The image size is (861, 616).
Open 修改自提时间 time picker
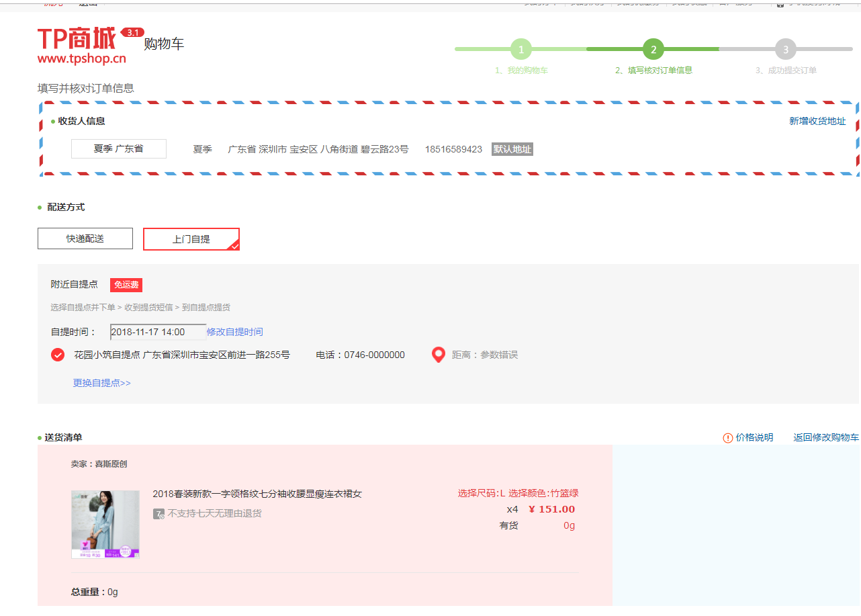pyautogui.click(x=235, y=332)
